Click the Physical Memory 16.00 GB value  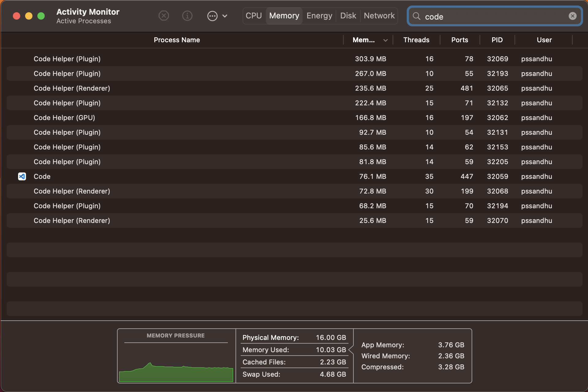tap(331, 337)
